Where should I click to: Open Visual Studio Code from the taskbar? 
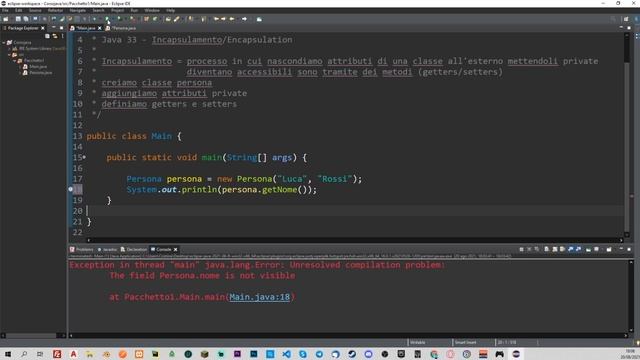287,354
